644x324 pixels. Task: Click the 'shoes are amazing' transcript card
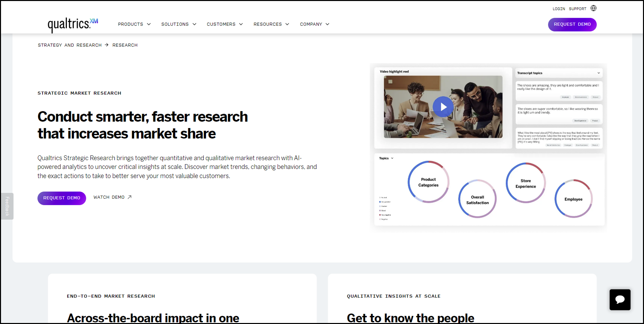(x=559, y=91)
